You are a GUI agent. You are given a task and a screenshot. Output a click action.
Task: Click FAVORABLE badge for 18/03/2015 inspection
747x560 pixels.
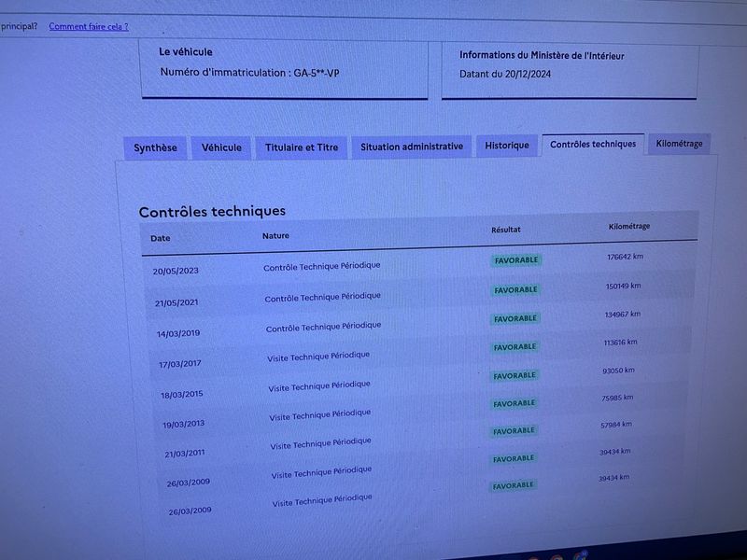(514, 376)
